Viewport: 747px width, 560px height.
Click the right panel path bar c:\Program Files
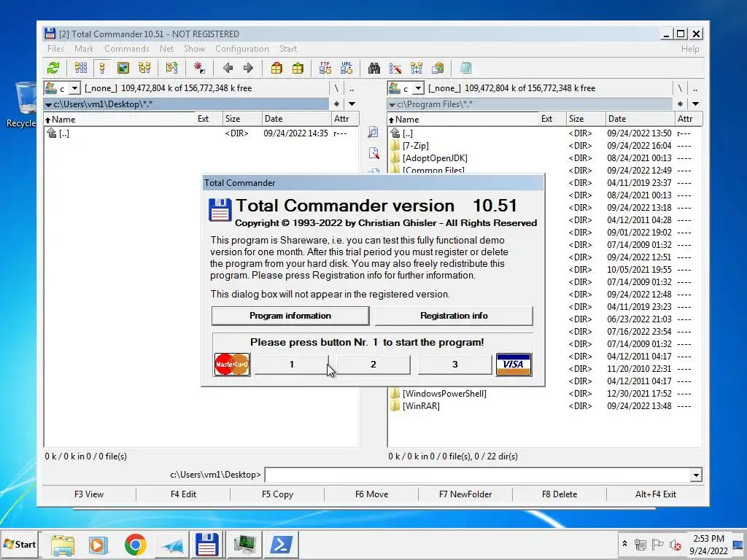click(x=530, y=104)
